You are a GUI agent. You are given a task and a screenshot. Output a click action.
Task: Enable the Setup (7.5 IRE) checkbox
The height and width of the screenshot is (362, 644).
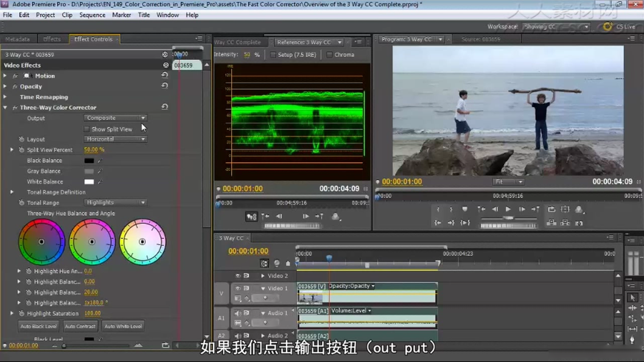273,55
